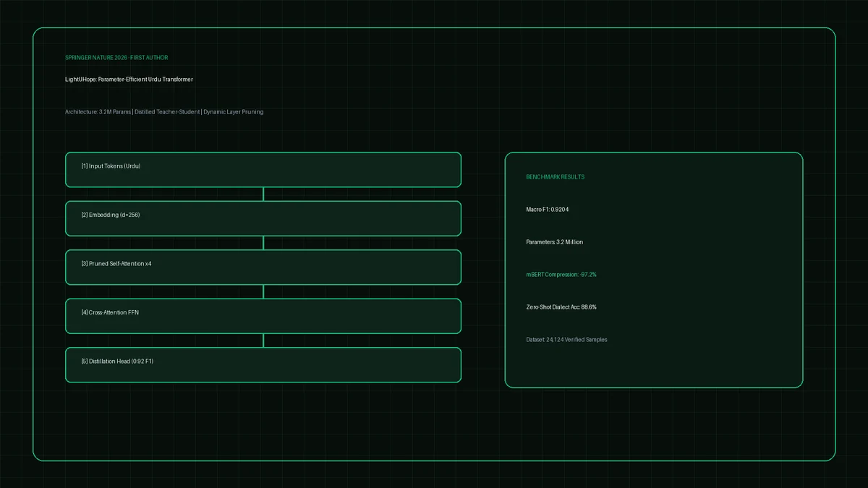Open the Cross-Attention FFN block
This screenshot has width=868, height=488.
tap(263, 316)
